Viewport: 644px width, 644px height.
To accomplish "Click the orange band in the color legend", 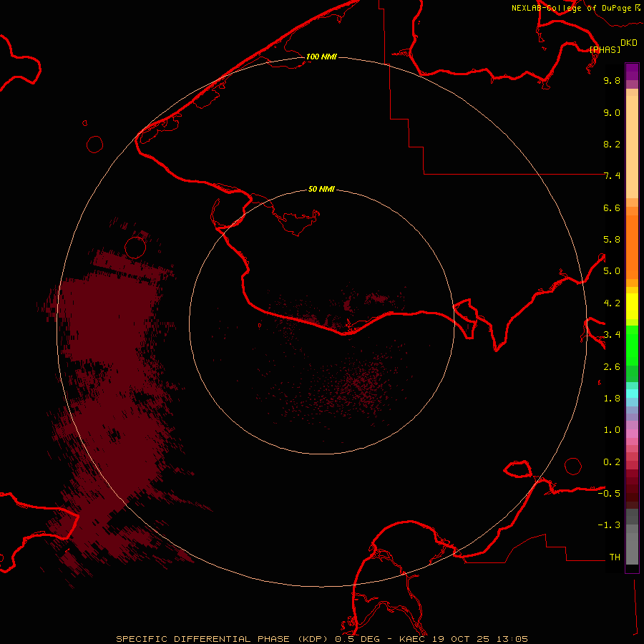I will [632, 246].
